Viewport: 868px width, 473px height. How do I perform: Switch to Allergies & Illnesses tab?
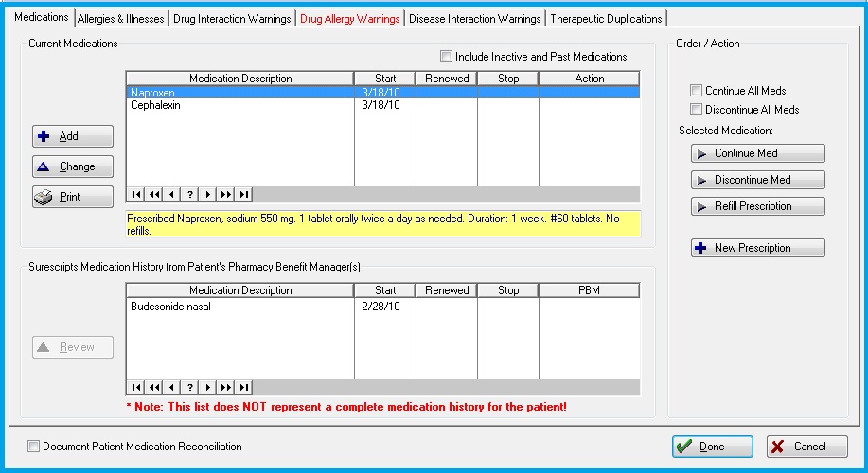[120, 19]
